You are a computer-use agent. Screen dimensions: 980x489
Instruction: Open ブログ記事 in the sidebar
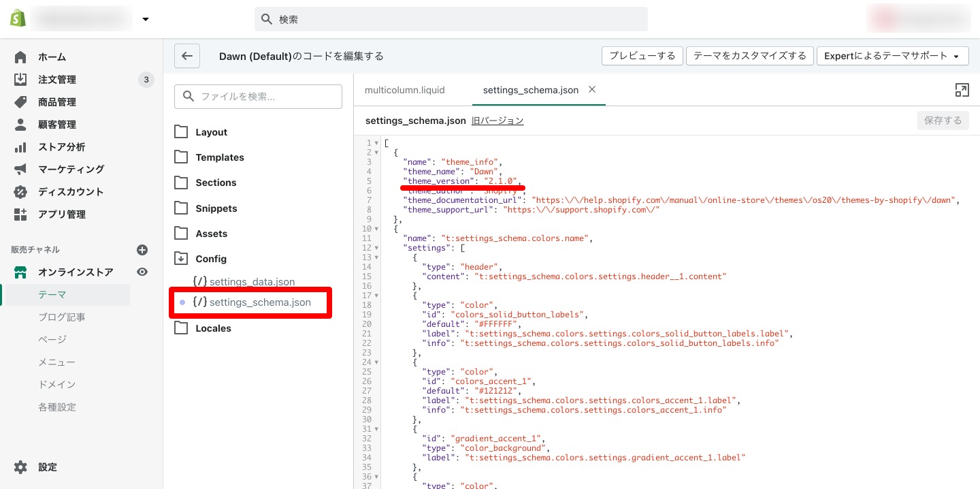62,317
